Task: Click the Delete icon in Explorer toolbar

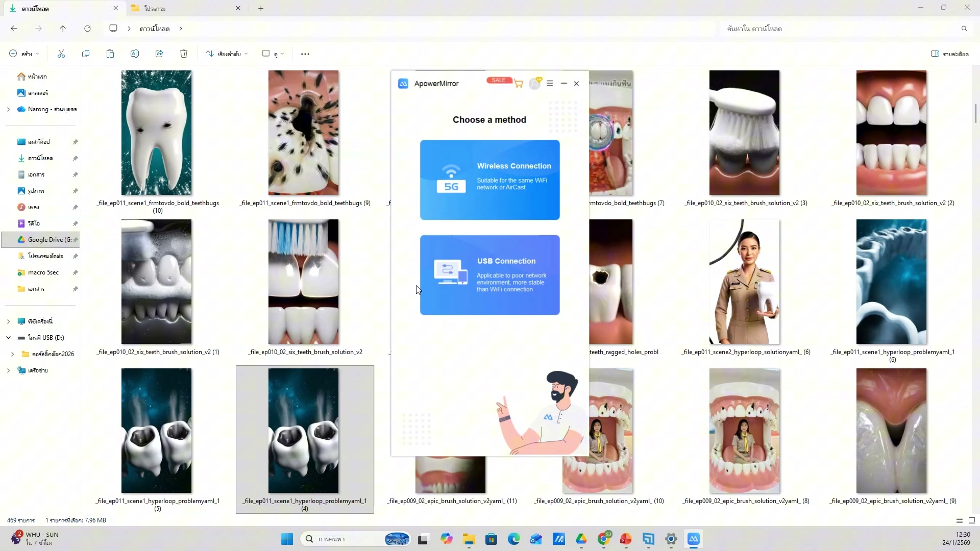Action: coord(184,54)
